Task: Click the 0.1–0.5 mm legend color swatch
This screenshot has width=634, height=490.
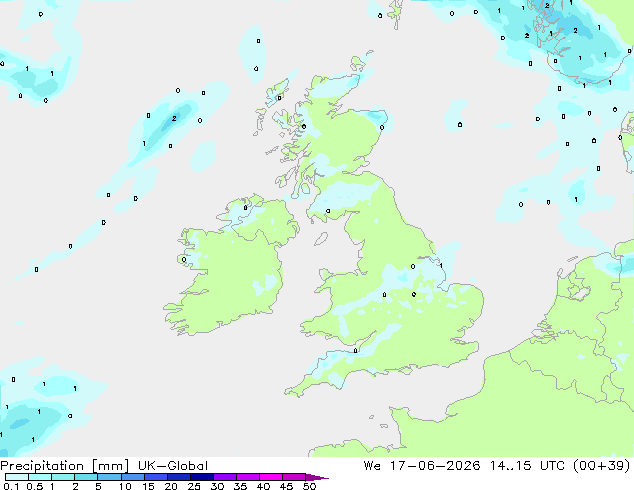Action: [17, 477]
